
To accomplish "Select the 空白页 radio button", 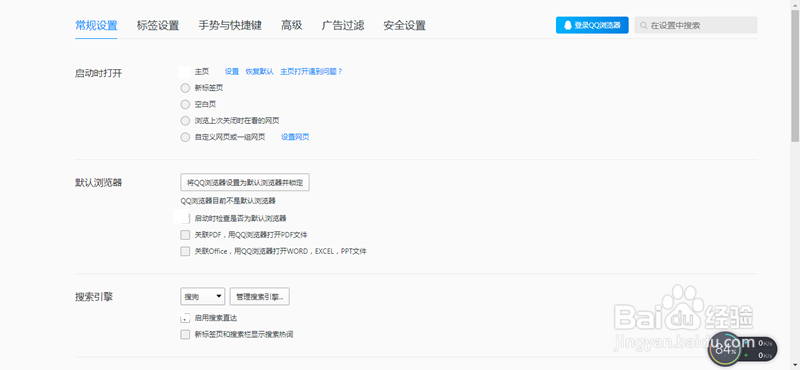I will [x=185, y=104].
